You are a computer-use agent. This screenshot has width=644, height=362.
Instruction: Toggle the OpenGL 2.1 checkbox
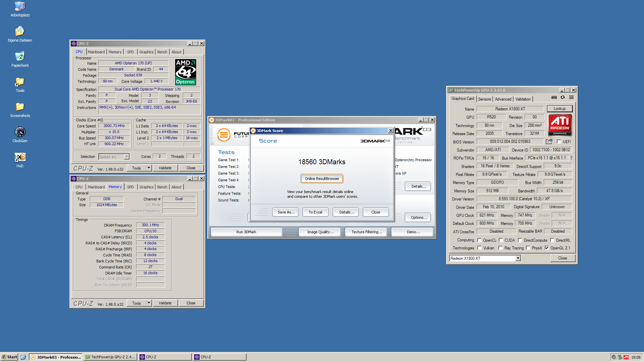(547, 248)
